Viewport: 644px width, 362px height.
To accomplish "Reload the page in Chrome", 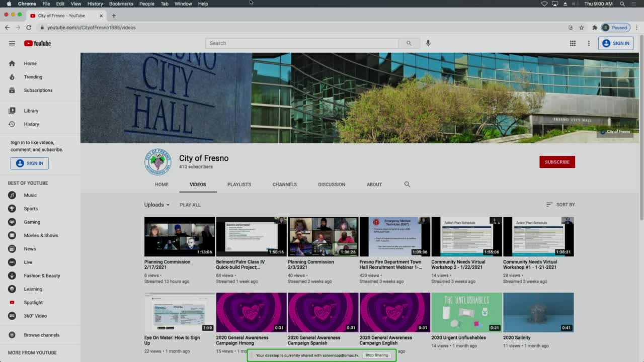I will 29,28.
